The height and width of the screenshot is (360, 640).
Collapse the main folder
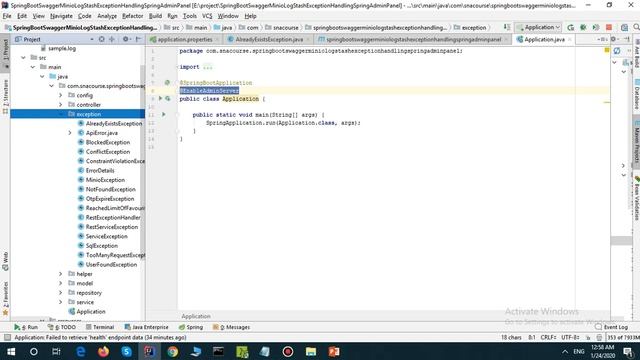[x=33, y=67]
